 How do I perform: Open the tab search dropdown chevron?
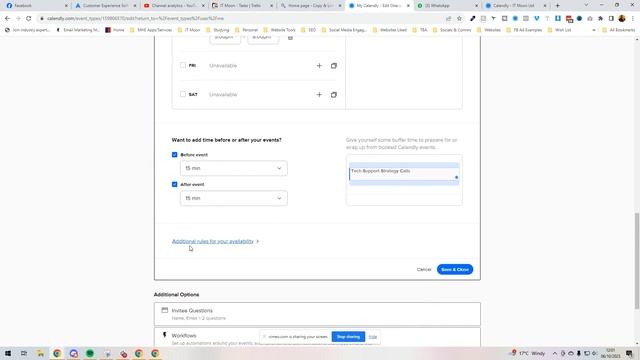pos(586,5)
